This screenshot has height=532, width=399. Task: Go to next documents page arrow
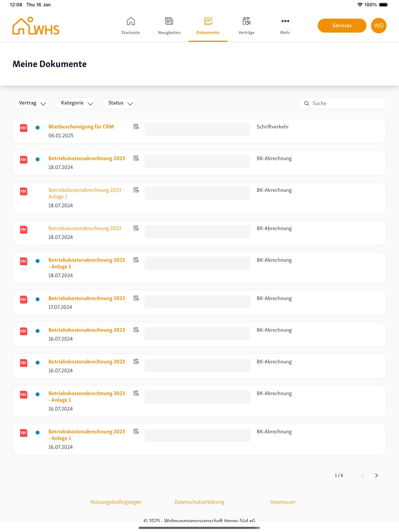click(376, 476)
